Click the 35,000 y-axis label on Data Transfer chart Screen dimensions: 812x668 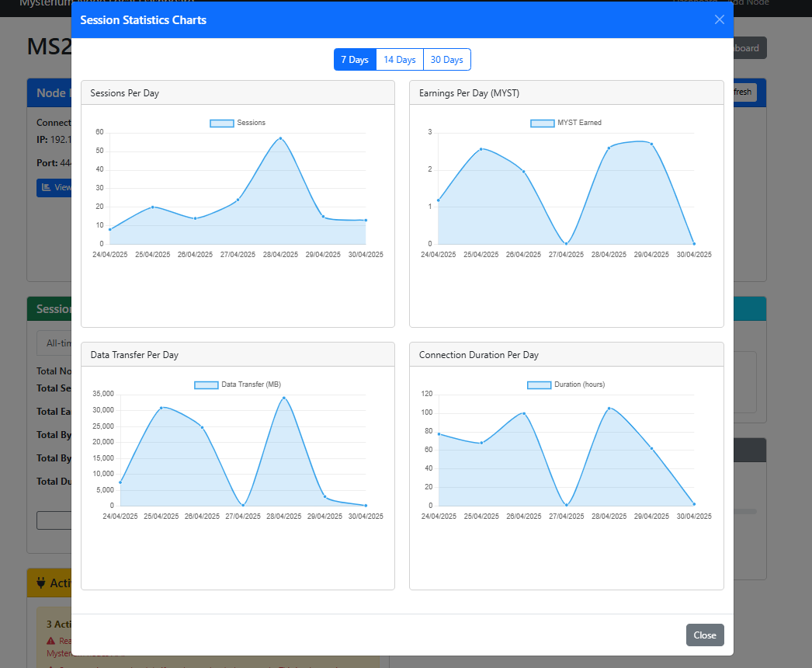pos(103,394)
